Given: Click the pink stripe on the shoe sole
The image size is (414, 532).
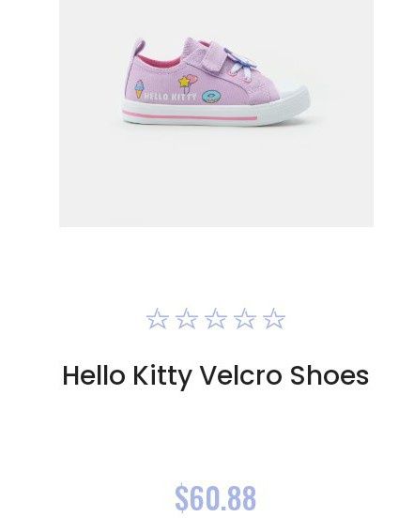Looking at the screenshot, I should pos(189,115).
